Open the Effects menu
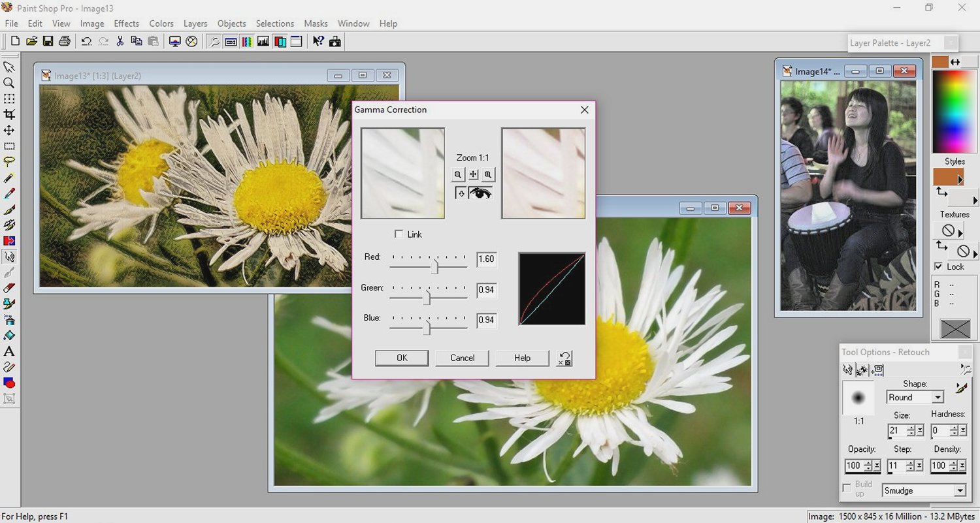Viewport: 980px width, 523px height. [x=126, y=24]
